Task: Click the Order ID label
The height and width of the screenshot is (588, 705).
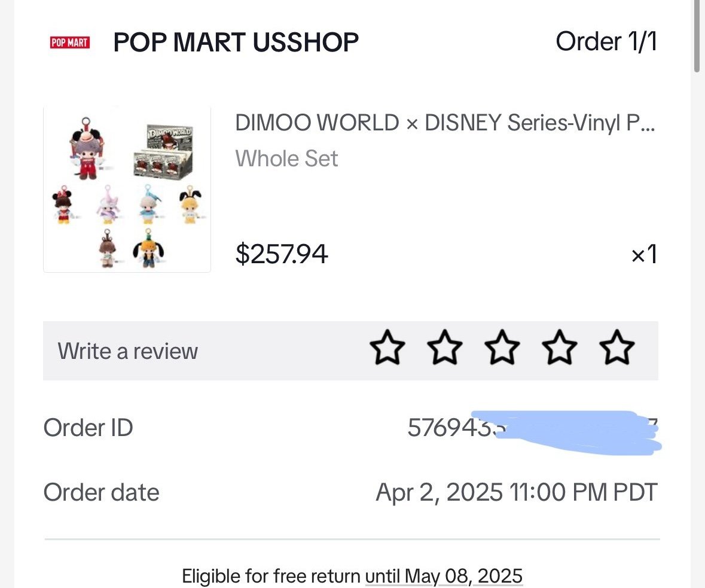Action: pyautogui.click(x=88, y=427)
